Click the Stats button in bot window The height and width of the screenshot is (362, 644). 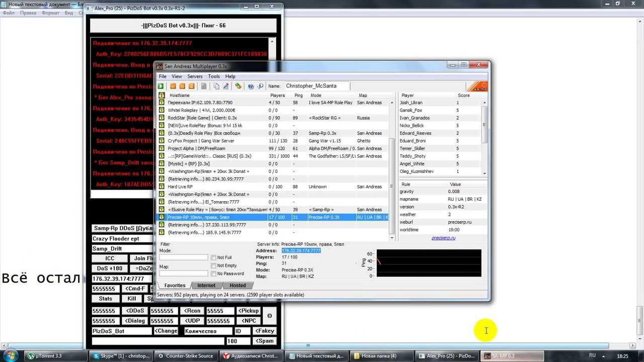106,299
